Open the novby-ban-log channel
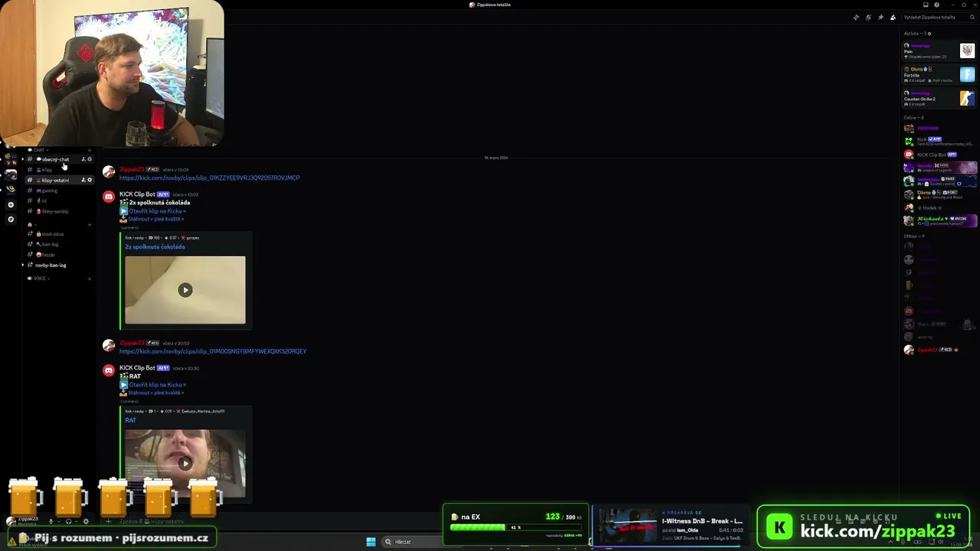 [x=58, y=265]
